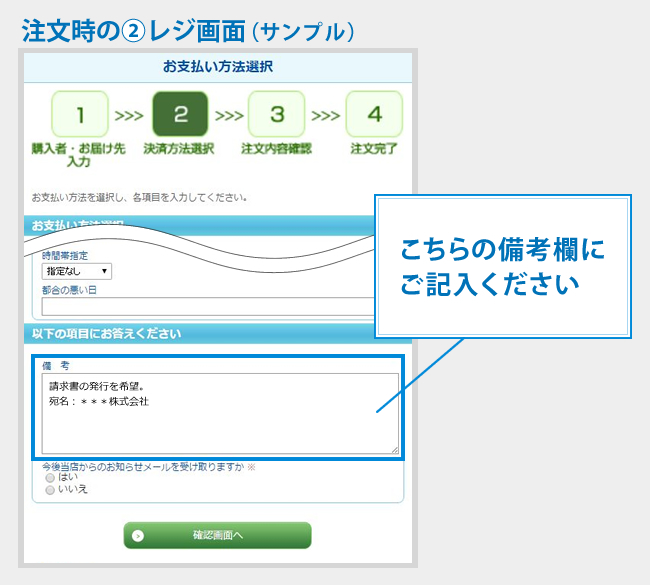Click the highlighted step 2 box
Screen dimensions: 650x585
(x=180, y=114)
